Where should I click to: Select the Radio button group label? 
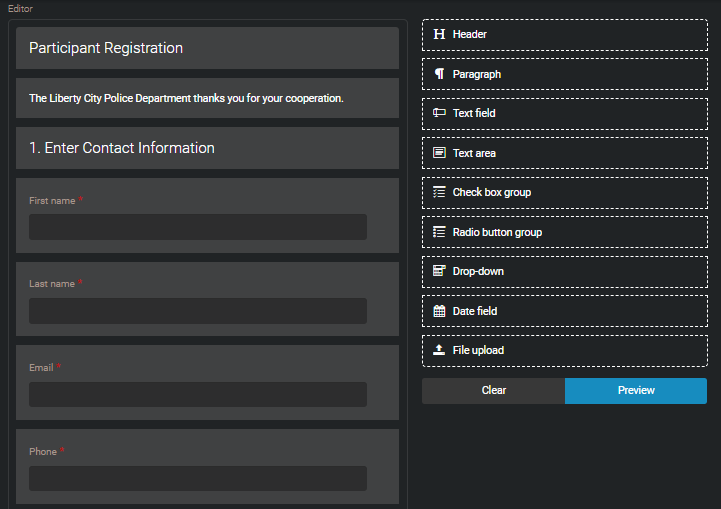(497, 232)
